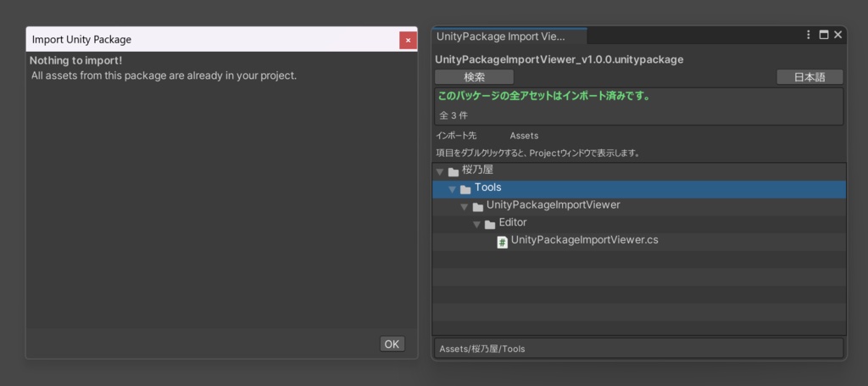Screen dimensions: 868x386
Task: Click the C# script icon of UnityPackageImportViewer.cs
Action: [x=502, y=242]
